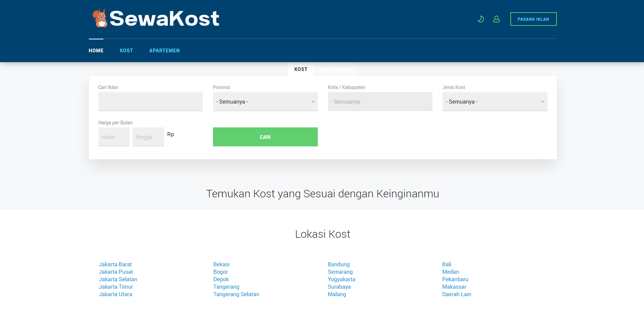
Task: Select the KOST search tab
Action: pos(300,69)
